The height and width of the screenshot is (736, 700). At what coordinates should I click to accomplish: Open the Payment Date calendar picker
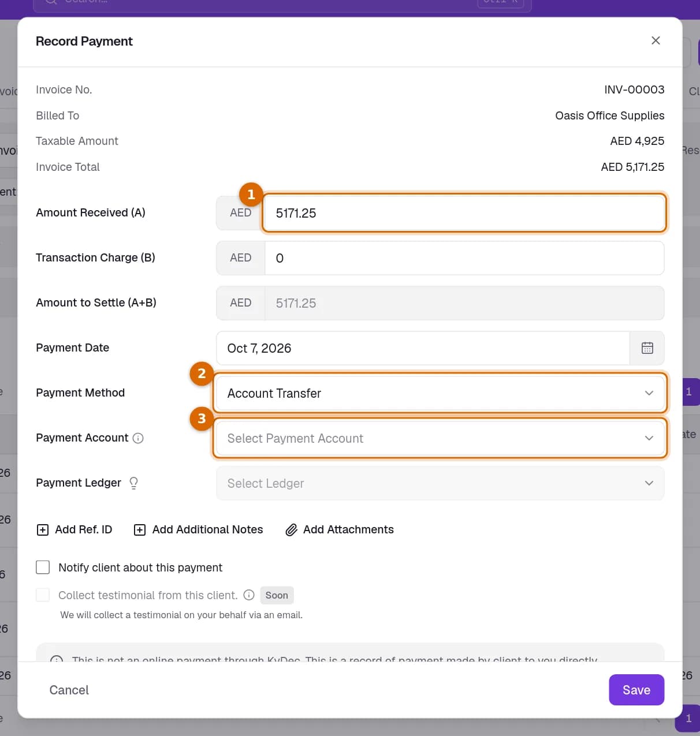click(647, 348)
